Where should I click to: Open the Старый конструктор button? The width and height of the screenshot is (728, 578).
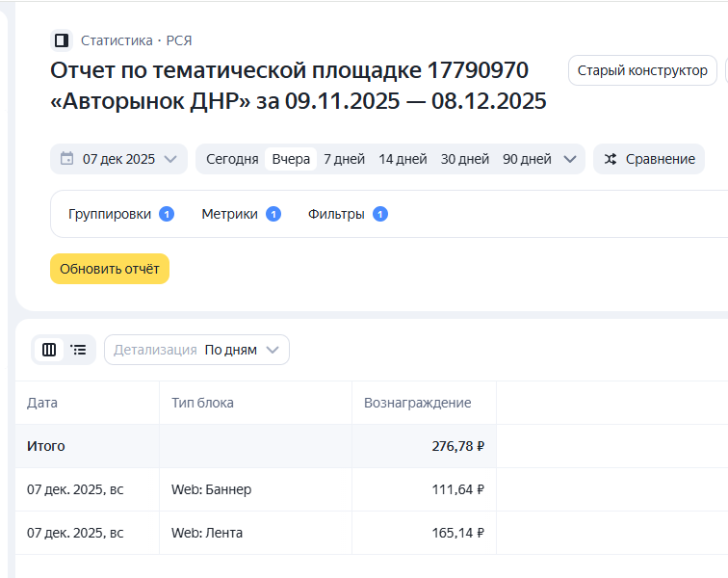click(642, 70)
